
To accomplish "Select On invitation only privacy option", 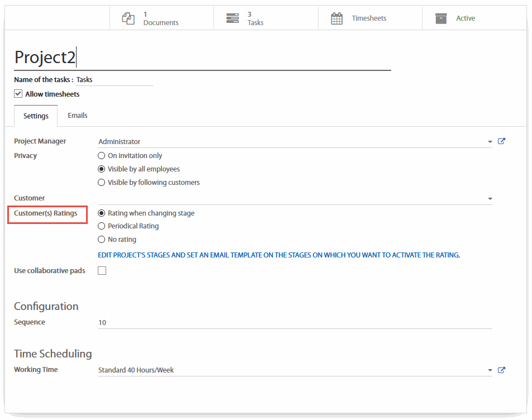I will coord(102,156).
